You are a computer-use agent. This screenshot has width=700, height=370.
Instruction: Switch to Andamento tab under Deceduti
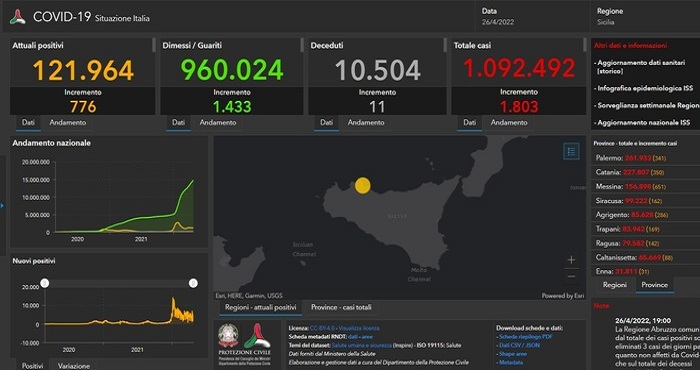tap(366, 122)
